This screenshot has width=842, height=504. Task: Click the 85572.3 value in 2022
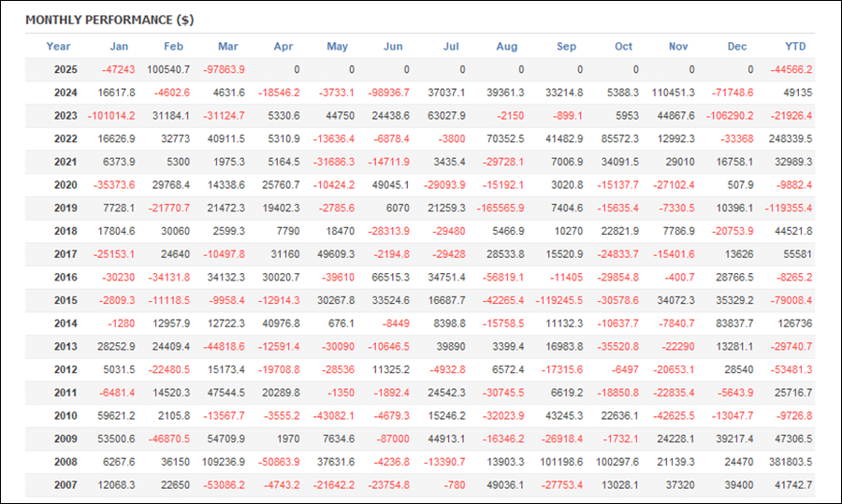coord(620,139)
